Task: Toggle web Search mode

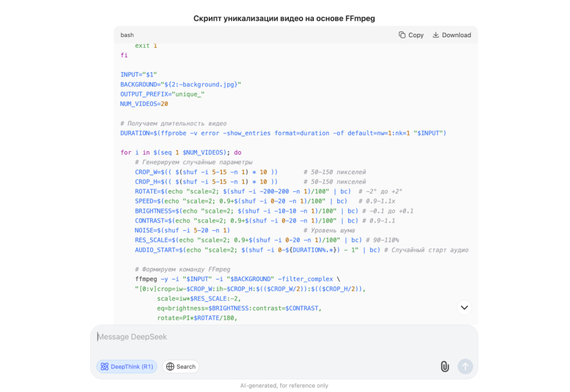Action: 181,366
